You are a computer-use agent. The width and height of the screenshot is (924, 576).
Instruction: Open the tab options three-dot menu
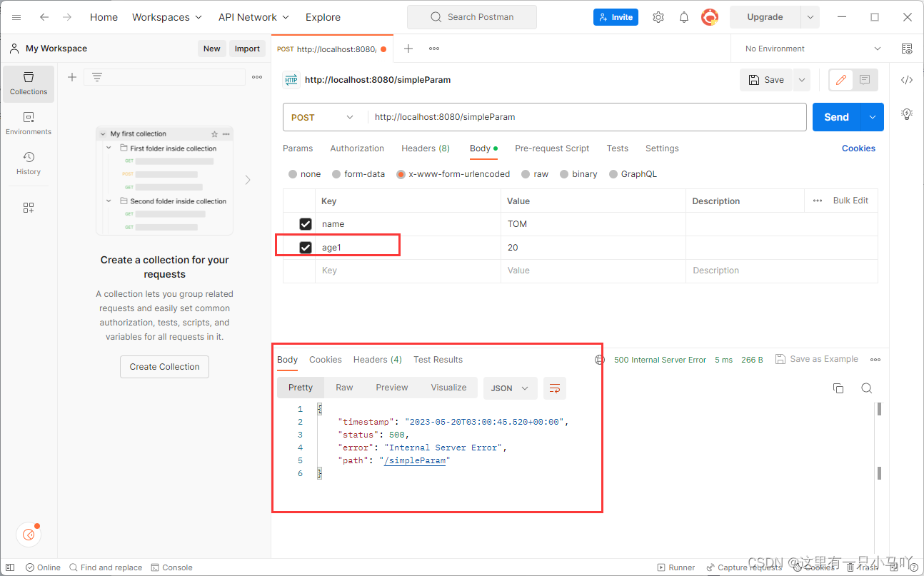pyautogui.click(x=434, y=49)
